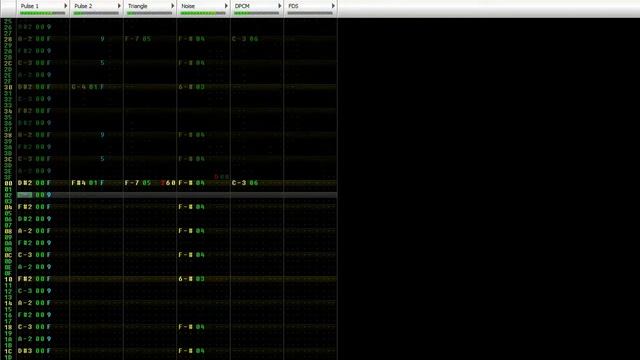Viewport: 640px width, 360px height.
Task: Select dimmed DPCM C-3 06 in row 28
Action: pyautogui.click(x=245, y=39)
